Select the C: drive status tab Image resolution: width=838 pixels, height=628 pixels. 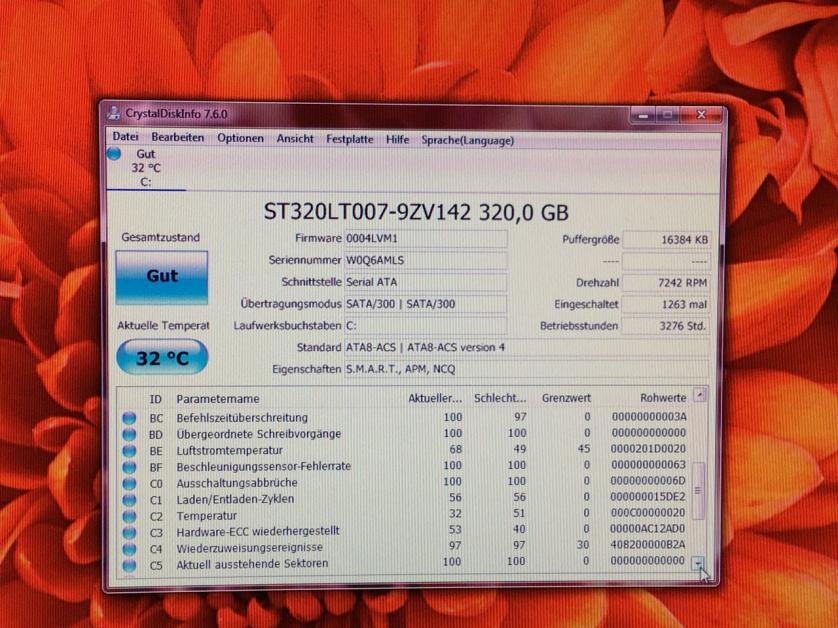(145, 168)
